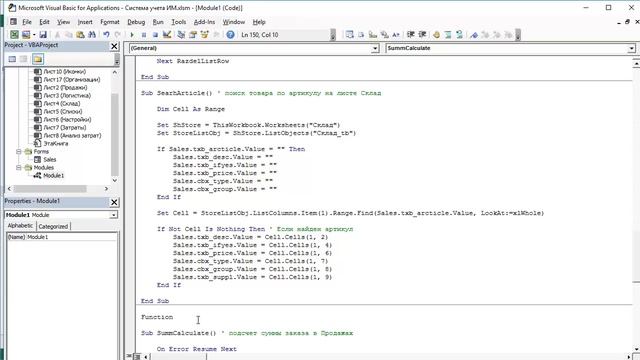Open Object Browser toolbar icon
Viewport: 640px width, 360px height.
[x=204, y=35]
